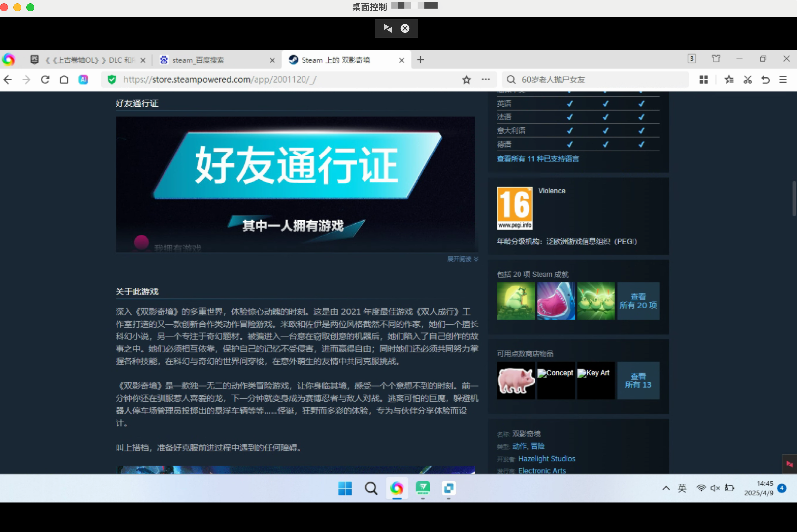
Task: Open the green WPS icon on the taskbar
Action: (423, 489)
